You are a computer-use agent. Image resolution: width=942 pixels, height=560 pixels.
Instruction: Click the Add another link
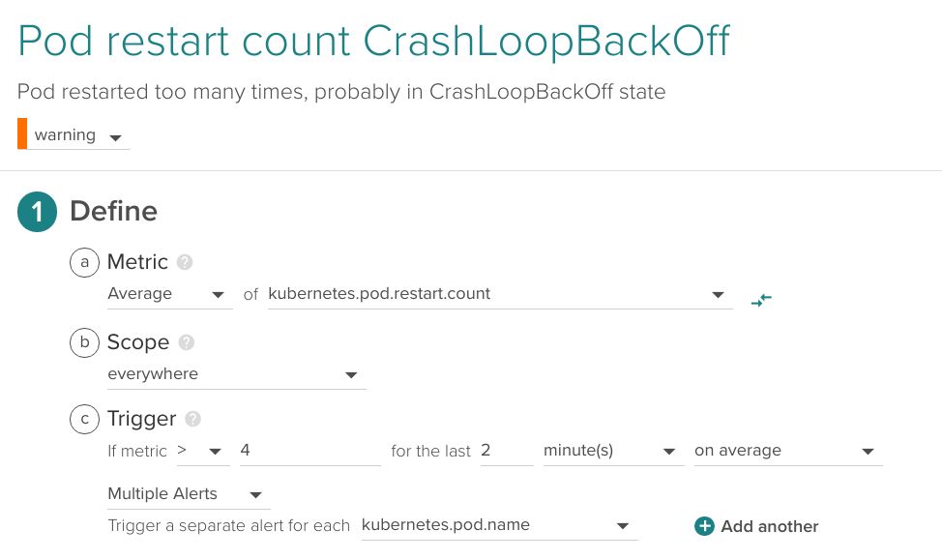click(x=769, y=526)
